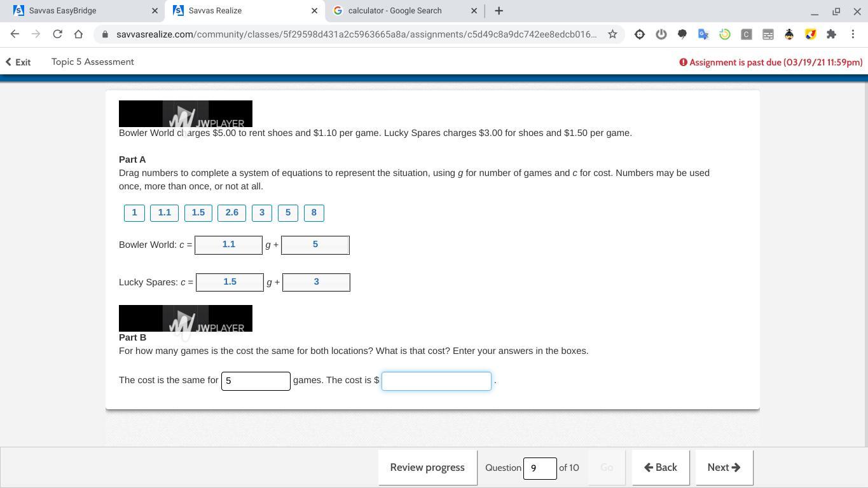The height and width of the screenshot is (488, 868).
Task: Click the Google Translate extension icon
Action: coord(703,34)
